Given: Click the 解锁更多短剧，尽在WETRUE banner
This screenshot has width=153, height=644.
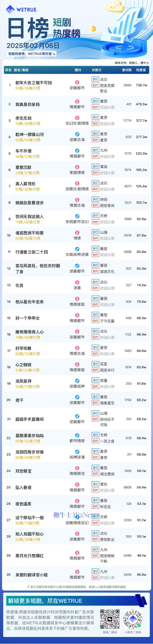Looking at the screenshot, I should tap(45, 601).
